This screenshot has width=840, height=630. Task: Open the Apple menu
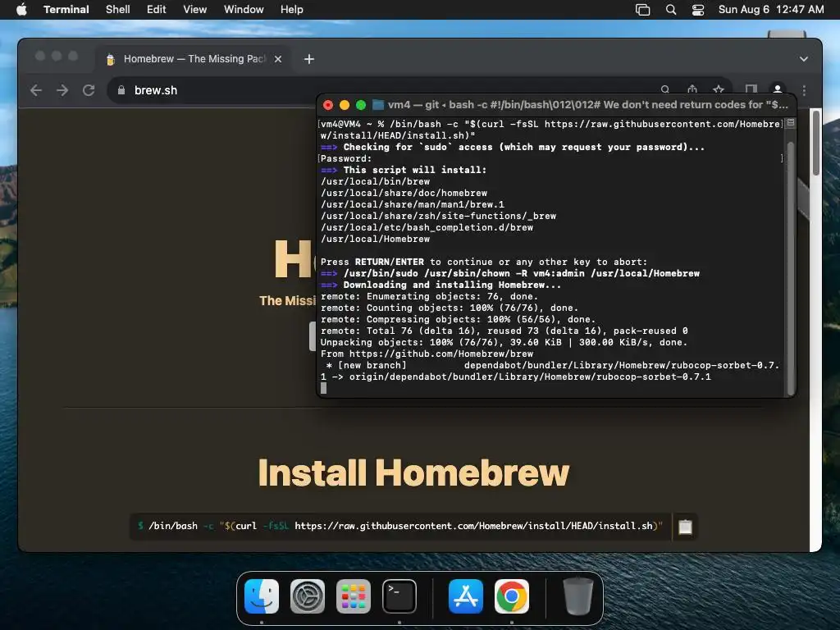click(21, 9)
